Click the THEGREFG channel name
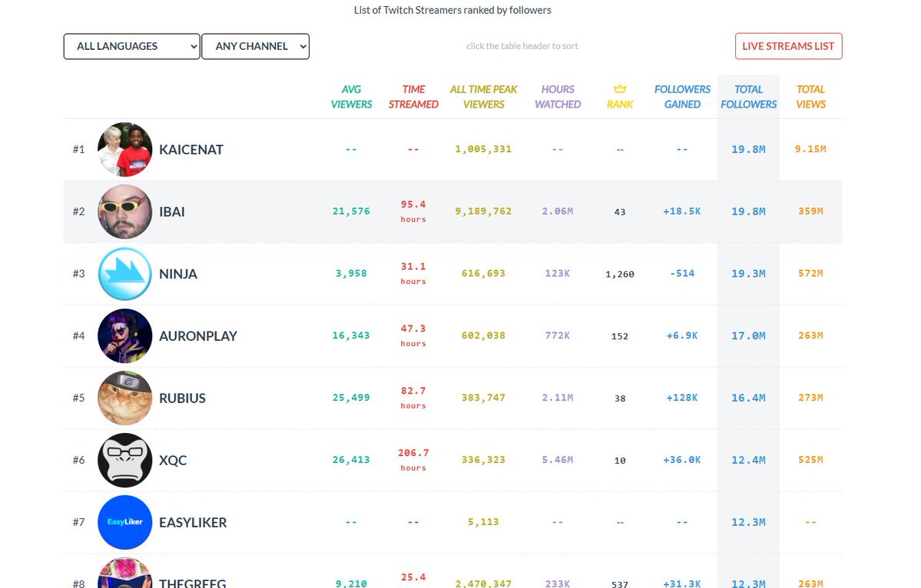 click(x=193, y=583)
